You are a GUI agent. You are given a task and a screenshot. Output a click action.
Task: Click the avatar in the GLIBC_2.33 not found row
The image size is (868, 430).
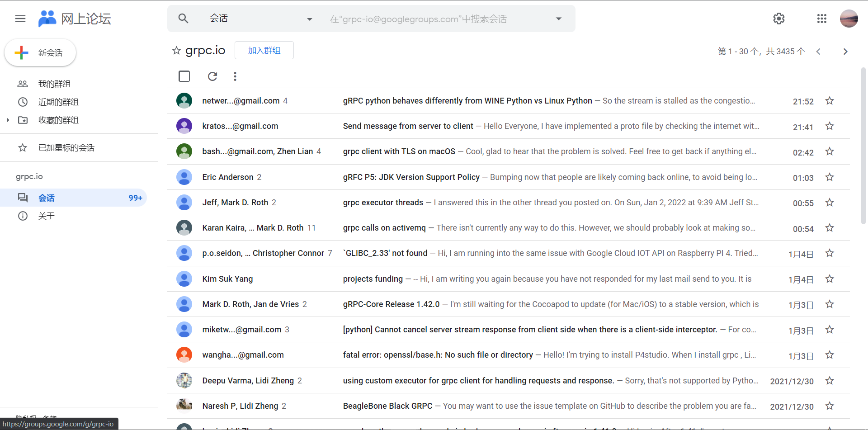tap(184, 253)
